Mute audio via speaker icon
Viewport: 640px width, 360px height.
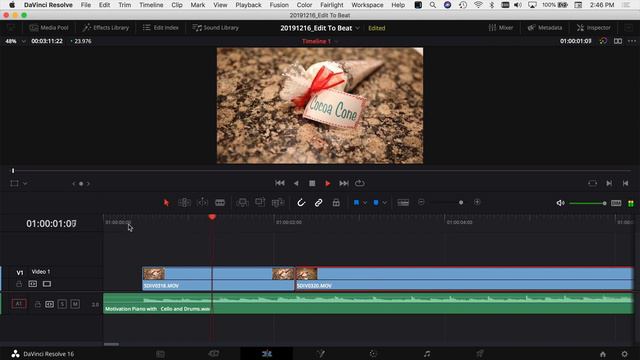click(x=560, y=203)
